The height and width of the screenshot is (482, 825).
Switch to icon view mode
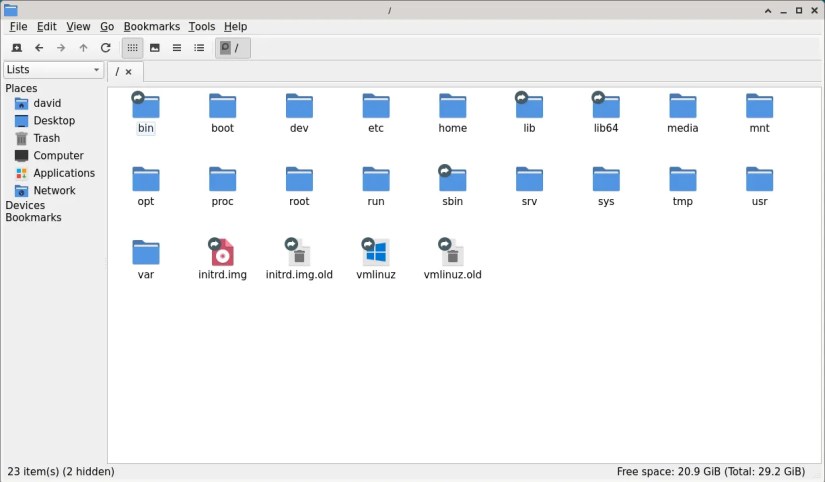click(133, 48)
